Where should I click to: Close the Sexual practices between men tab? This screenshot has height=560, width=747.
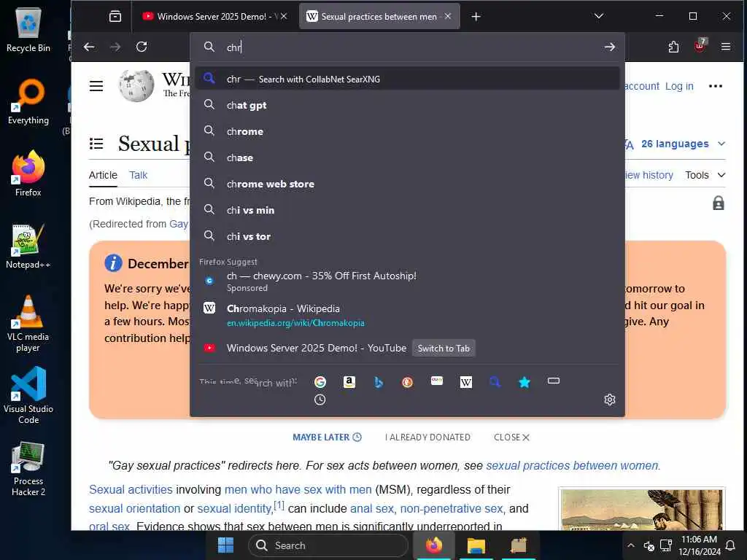[448, 16]
